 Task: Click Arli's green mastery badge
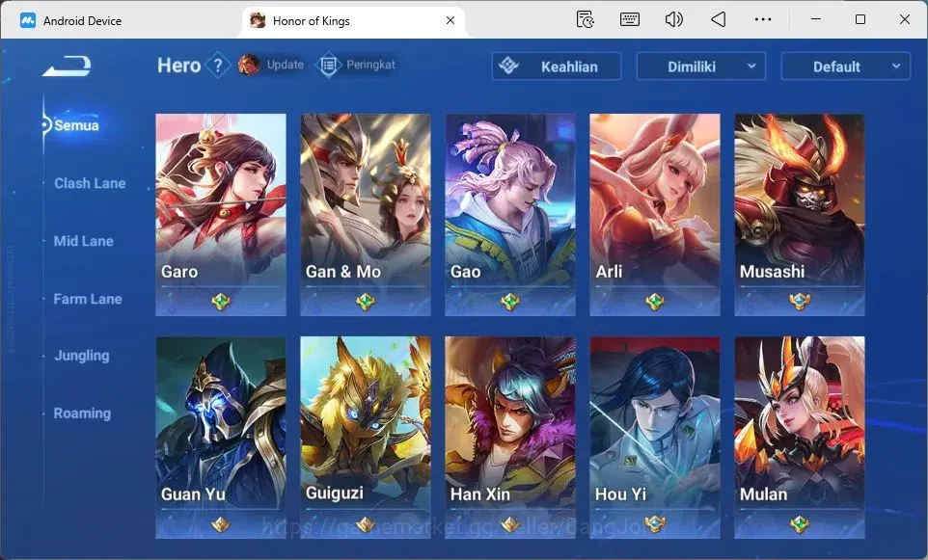[655, 302]
